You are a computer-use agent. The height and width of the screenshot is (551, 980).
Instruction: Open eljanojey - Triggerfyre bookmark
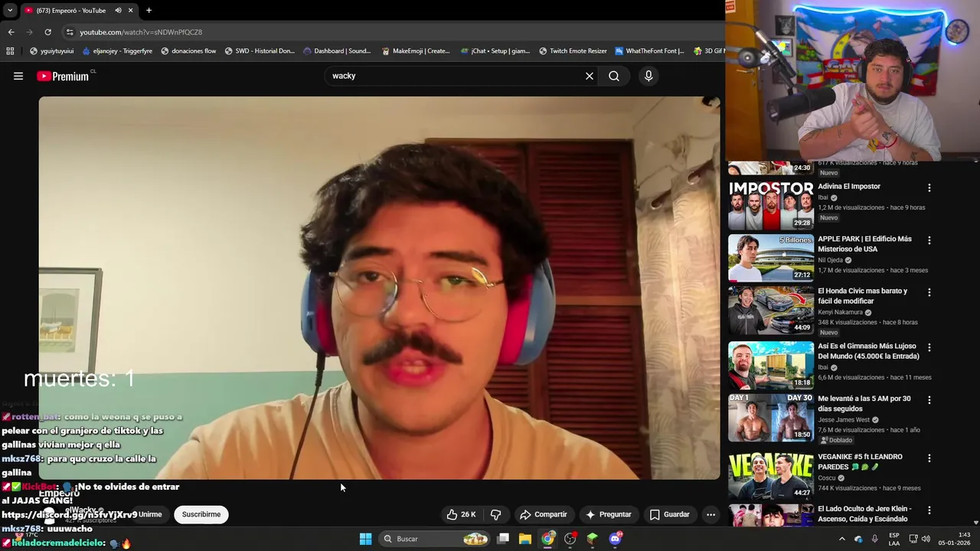click(x=116, y=51)
